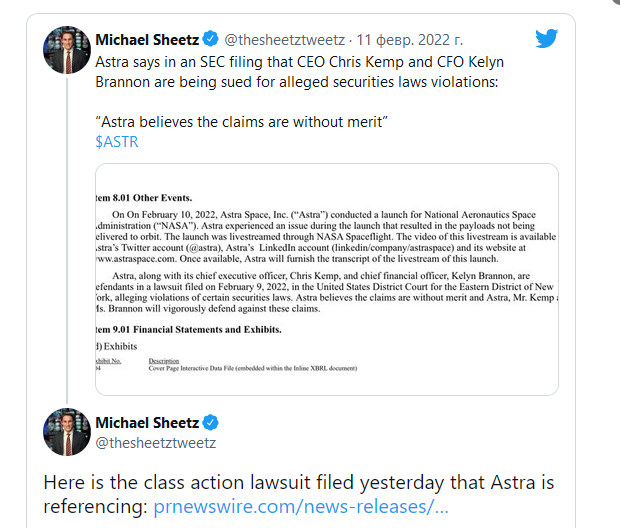620x528 pixels.
Task: Follow the $ASTR cashtag link
Action: pos(117,141)
